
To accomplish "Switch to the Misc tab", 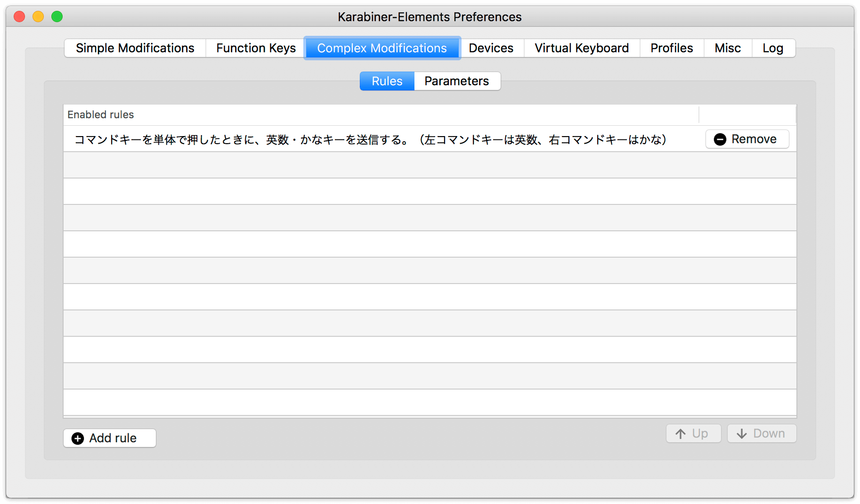I will (728, 48).
